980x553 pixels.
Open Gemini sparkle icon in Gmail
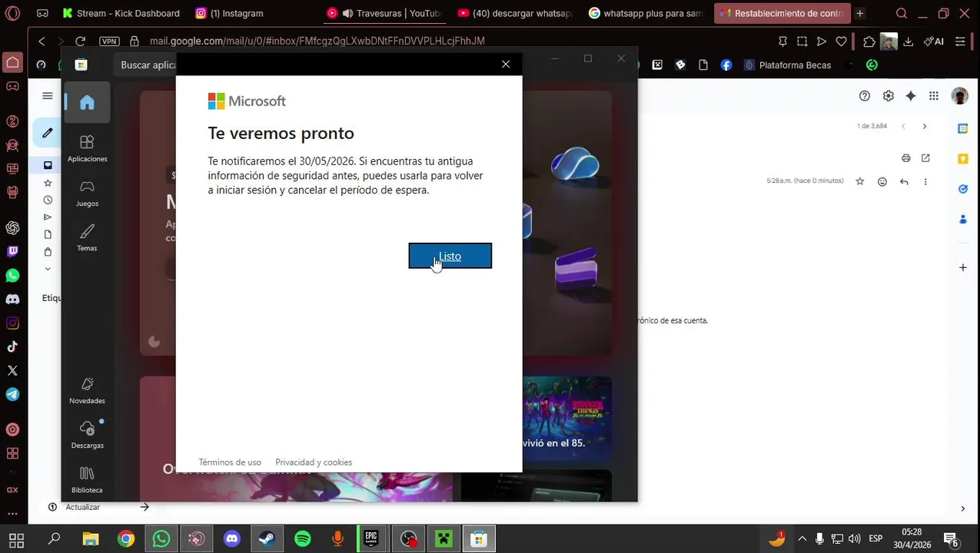click(x=911, y=96)
